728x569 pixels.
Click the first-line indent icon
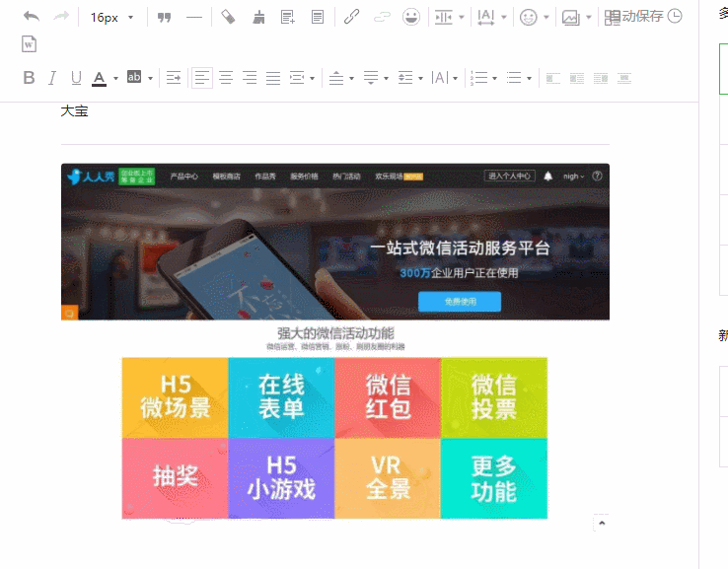tap(174, 78)
